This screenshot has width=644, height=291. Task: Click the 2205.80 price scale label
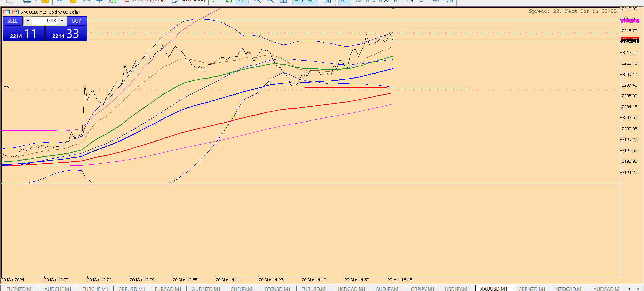(x=629, y=96)
